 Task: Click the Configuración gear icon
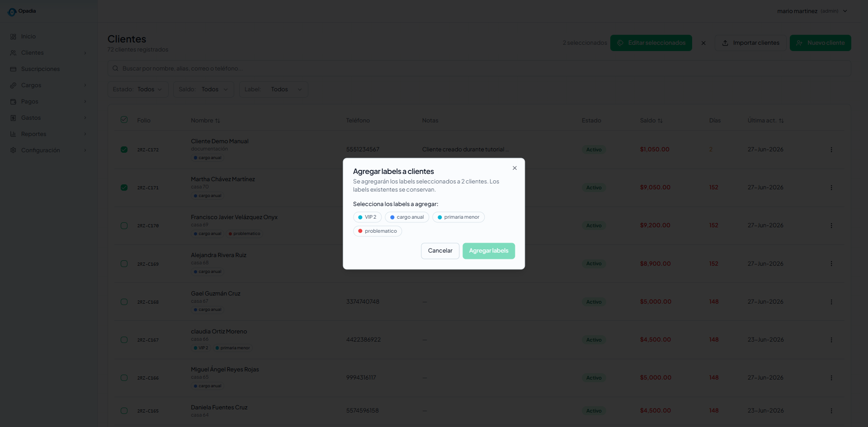(13, 150)
